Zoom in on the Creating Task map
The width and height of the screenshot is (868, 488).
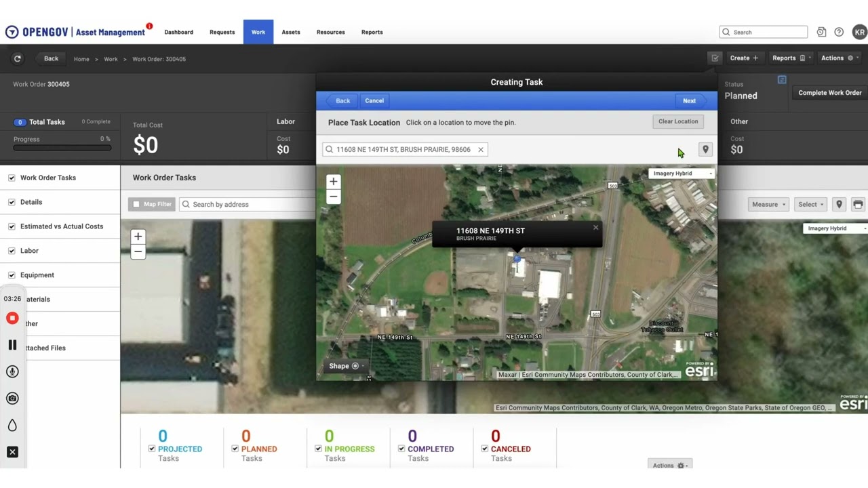333,182
